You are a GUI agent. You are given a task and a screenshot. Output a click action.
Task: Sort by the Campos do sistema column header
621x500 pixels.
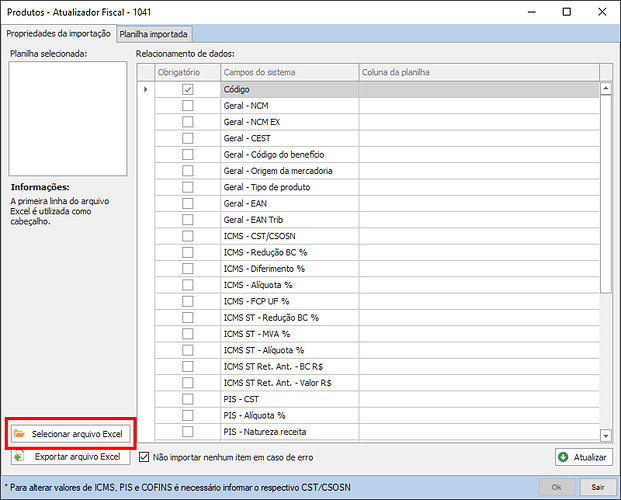(x=288, y=73)
